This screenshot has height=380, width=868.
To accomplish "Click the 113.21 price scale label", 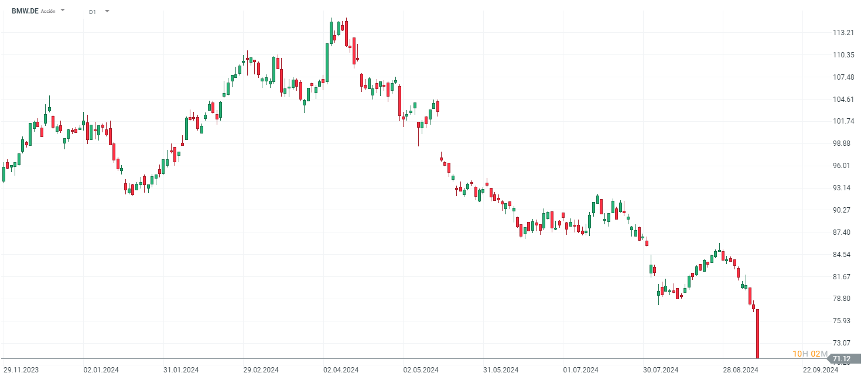I will click(843, 33).
